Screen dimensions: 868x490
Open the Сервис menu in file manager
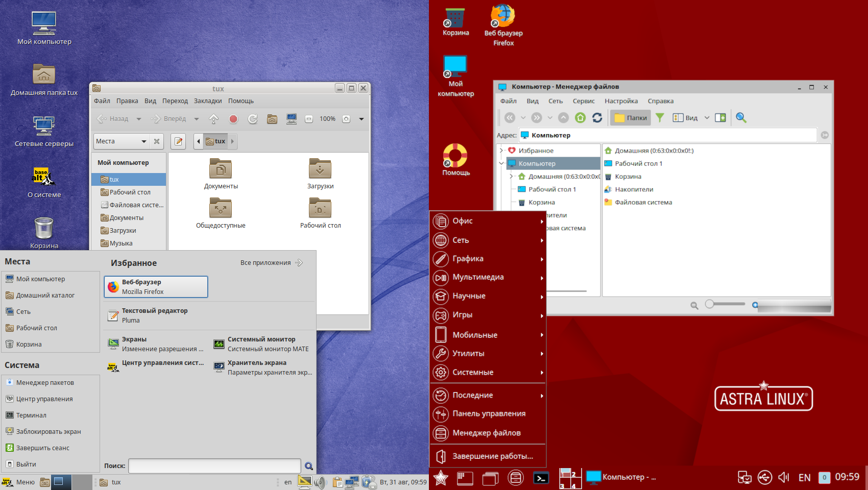tap(583, 101)
